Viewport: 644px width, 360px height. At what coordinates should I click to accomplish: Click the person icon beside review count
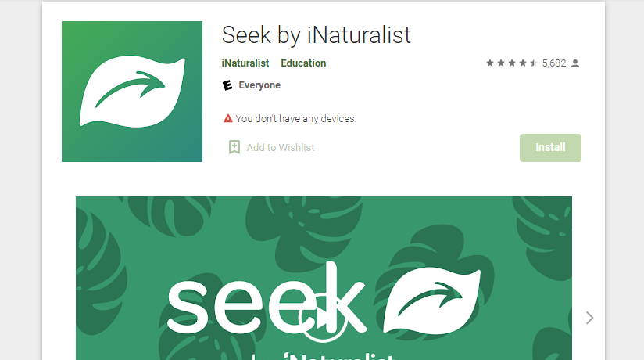(x=575, y=63)
